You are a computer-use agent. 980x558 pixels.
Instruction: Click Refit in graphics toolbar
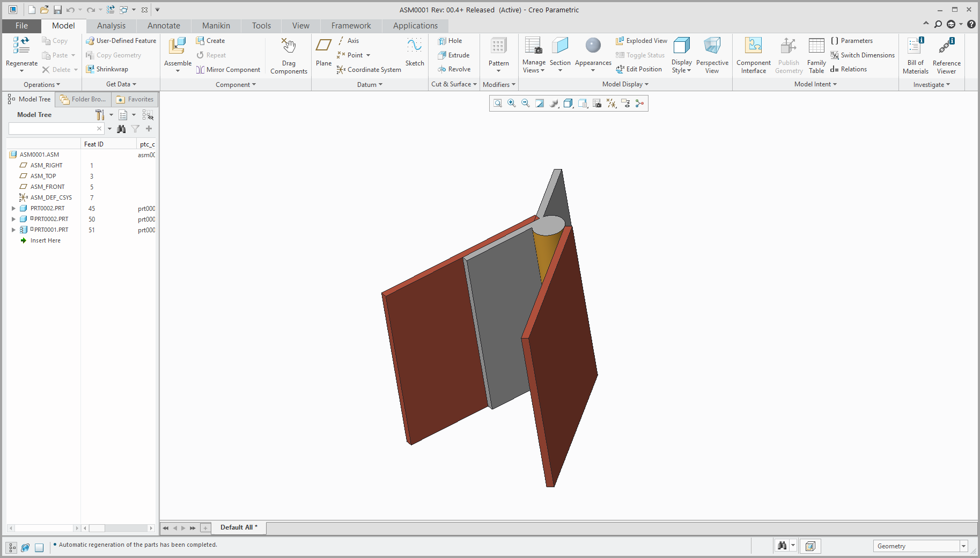(498, 104)
